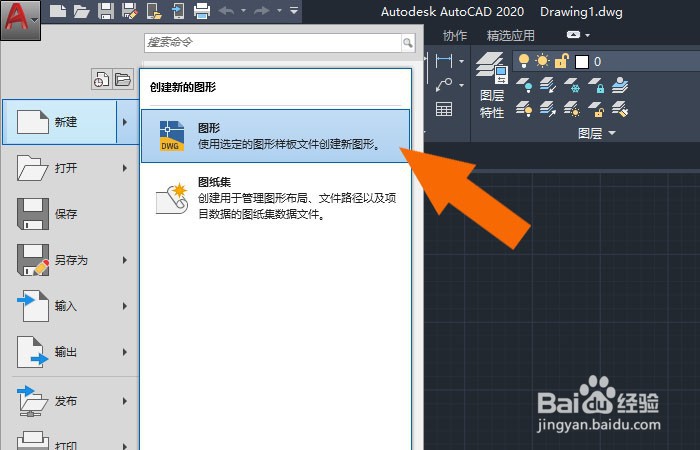Open the ribbon minimize options dropdown arrow
The image size is (700, 450).
588,35
